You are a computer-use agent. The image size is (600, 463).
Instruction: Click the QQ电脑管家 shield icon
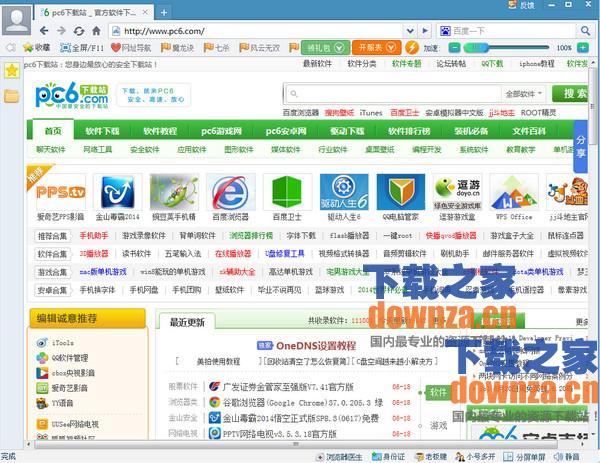click(401, 192)
